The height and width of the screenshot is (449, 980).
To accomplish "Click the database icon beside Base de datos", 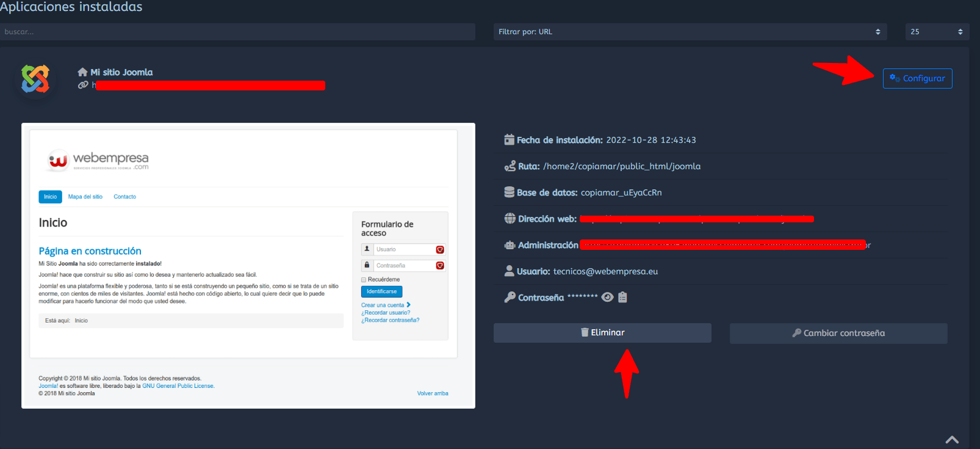I will (x=509, y=192).
